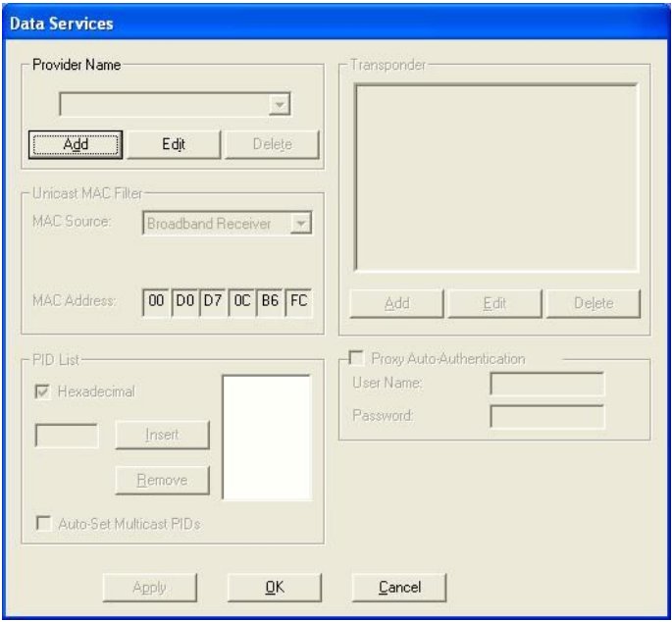Expand Provider Name dropdown arrow
This screenshot has width=672, height=622.
coord(280,104)
